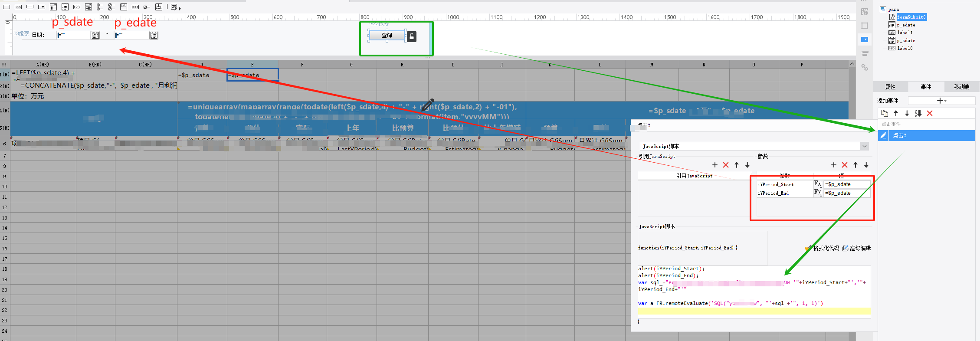Add a new parameter with plus icon
Screen dimensions: 980x341
(x=834, y=165)
